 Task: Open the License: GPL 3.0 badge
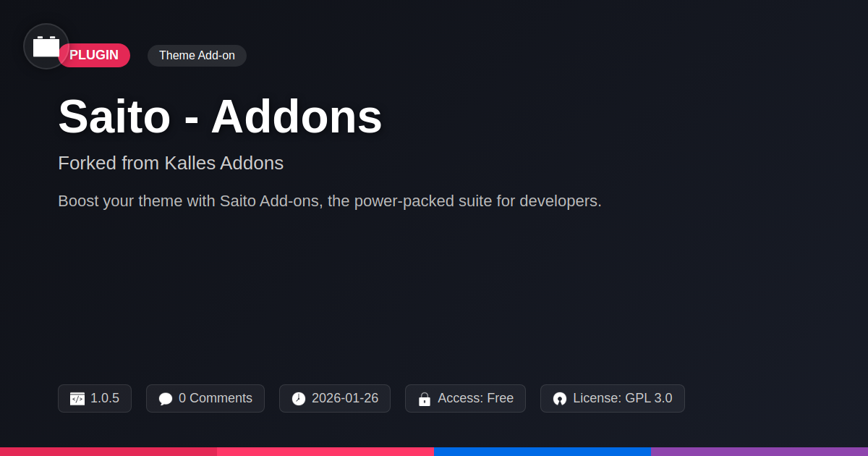613,399
